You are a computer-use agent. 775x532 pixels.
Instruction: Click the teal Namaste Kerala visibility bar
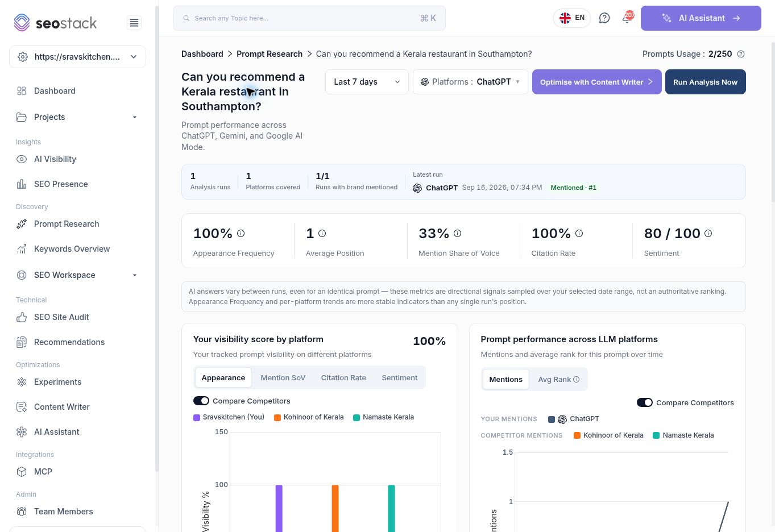391,509
